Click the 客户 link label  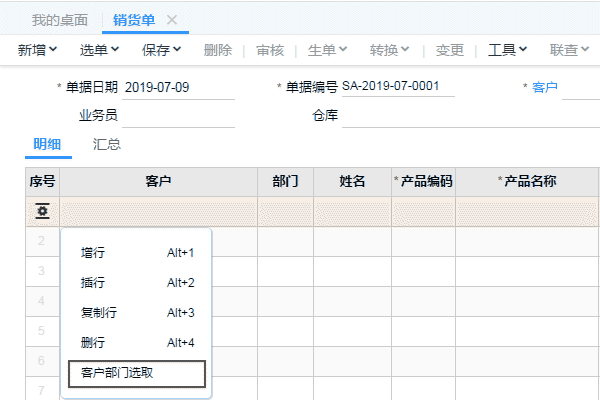[545, 87]
